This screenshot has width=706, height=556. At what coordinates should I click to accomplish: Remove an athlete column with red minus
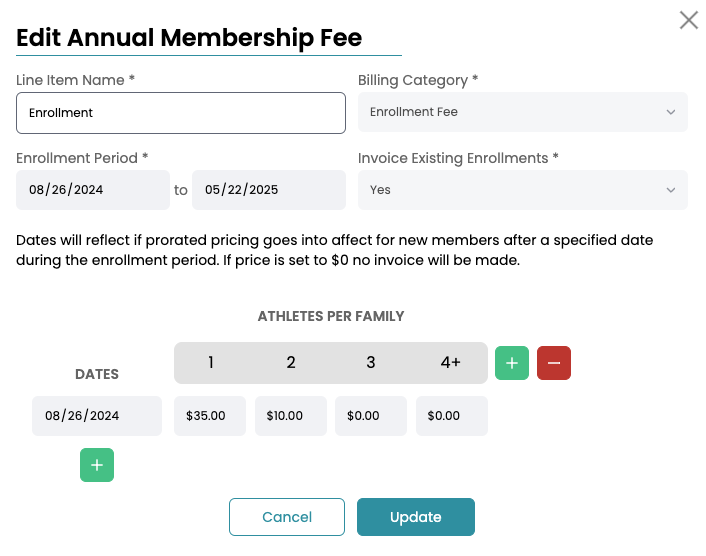(x=554, y=363)
